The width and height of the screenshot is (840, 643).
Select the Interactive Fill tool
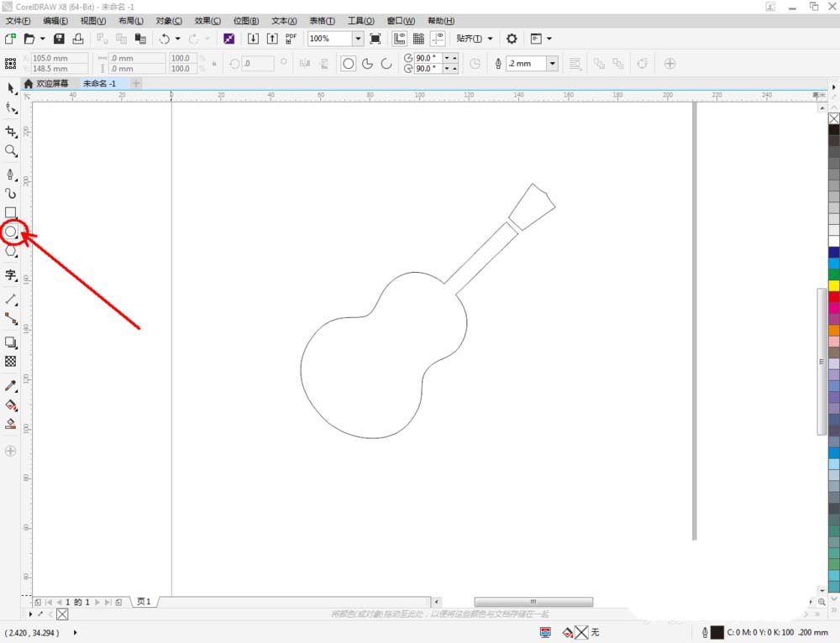[x=11, y=405]
